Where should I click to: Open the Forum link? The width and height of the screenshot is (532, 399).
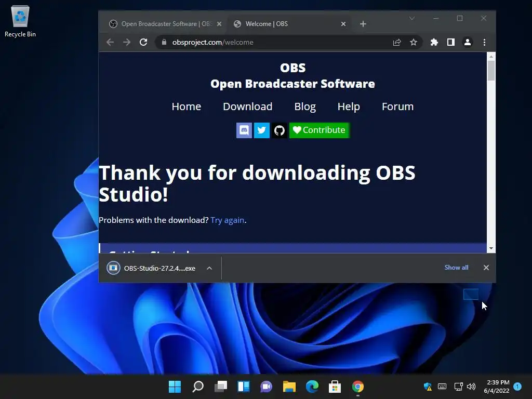[397, 107]
